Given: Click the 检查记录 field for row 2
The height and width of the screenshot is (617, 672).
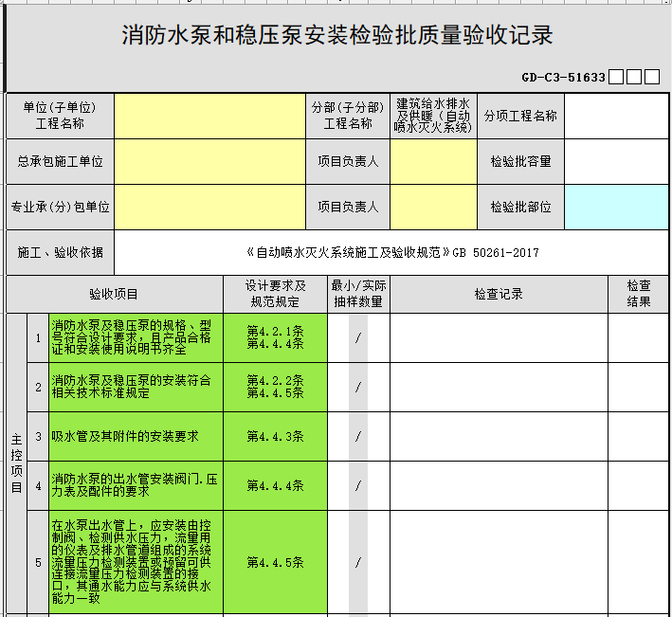Looking at the screenshot, I should (x=499, y=387).
